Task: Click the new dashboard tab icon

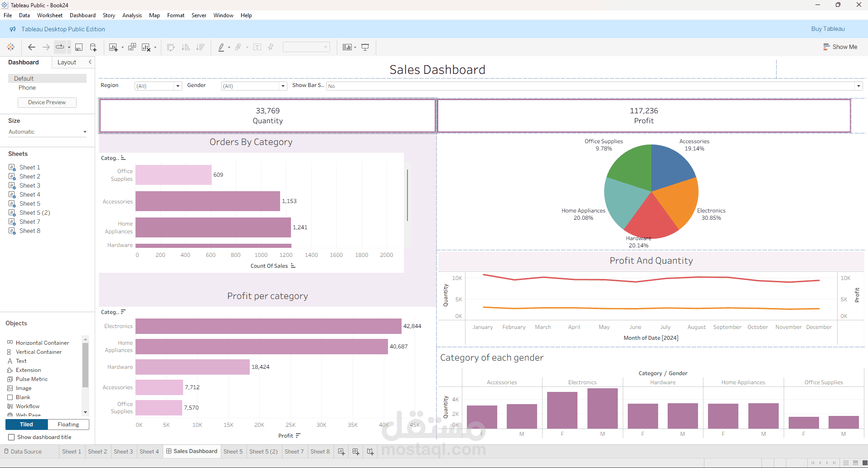Action: tap(356, 452)
